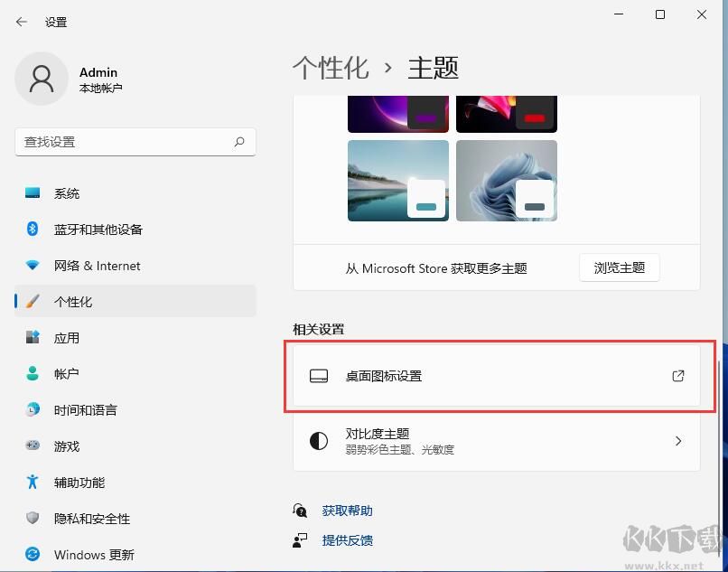
Task: Click the Gaming controller icon
Action: pos(33,445)
